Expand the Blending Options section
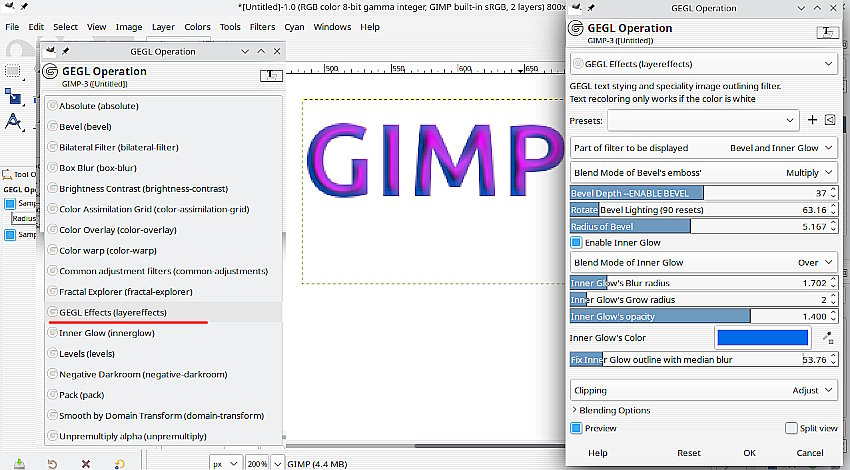The height and width of the screenshot is (470, 850). coord(610,410)
